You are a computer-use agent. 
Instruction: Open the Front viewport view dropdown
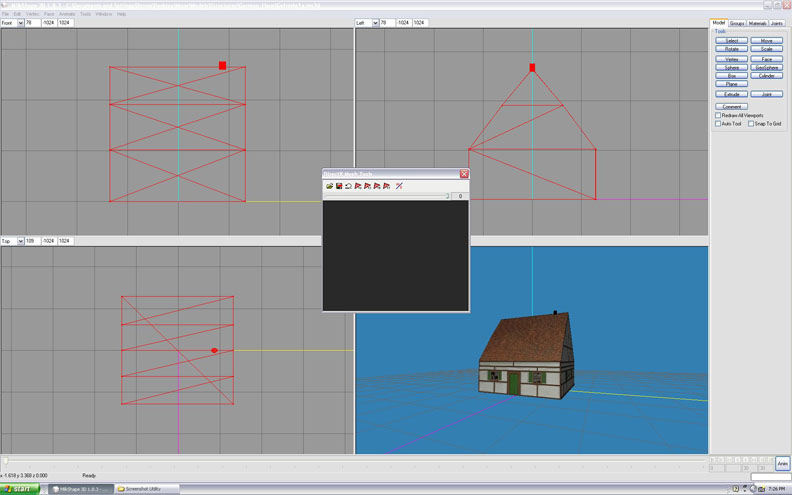[x=21, y=23]
